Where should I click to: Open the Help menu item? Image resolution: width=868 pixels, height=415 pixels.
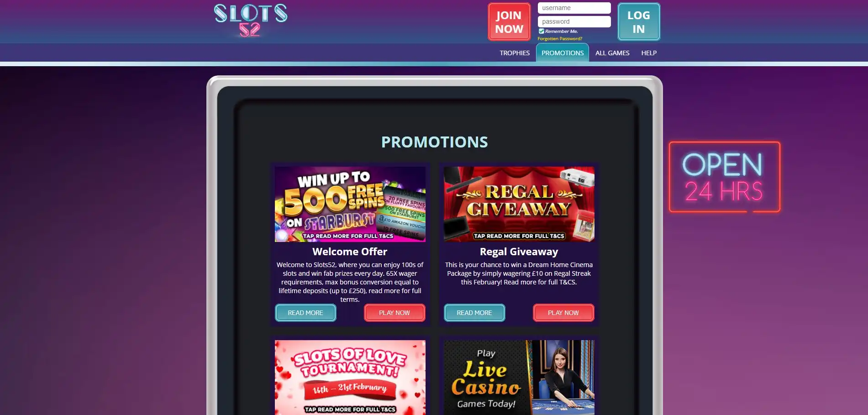(x=649, y=53)
